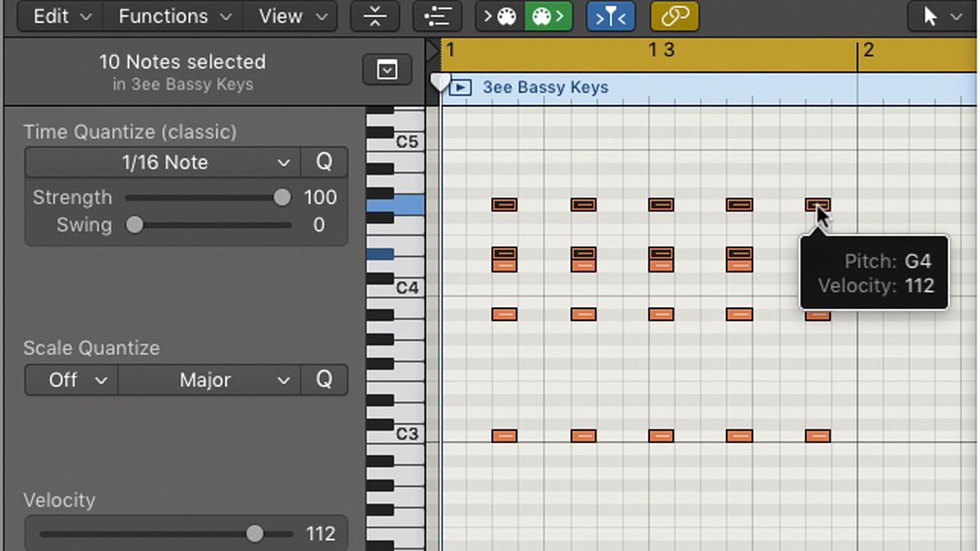Toggle Catch Playhead with the blue funnel button
The height and width of the screenshot is (551, 980).
[x=611, y=16]
